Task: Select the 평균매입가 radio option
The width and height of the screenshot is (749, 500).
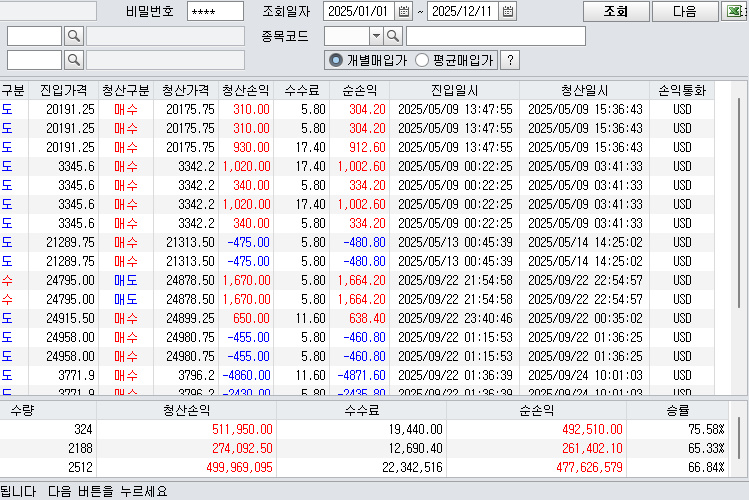Action: pyautogui.click(x=454, y=60)
